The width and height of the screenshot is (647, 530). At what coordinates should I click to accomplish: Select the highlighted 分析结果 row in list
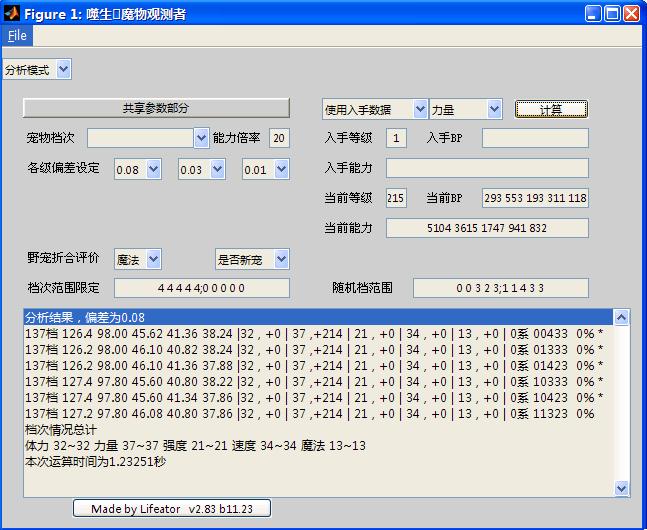[x=318, y=317]
